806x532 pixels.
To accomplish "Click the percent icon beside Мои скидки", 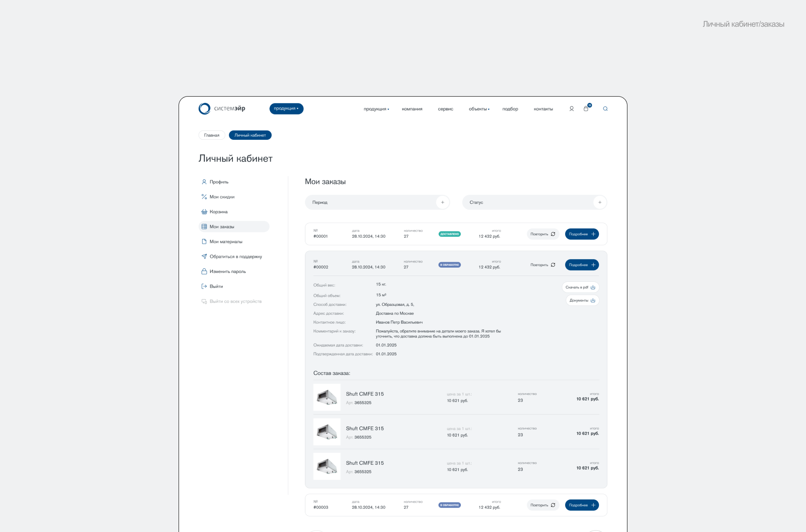I will [x=204, y=197].
